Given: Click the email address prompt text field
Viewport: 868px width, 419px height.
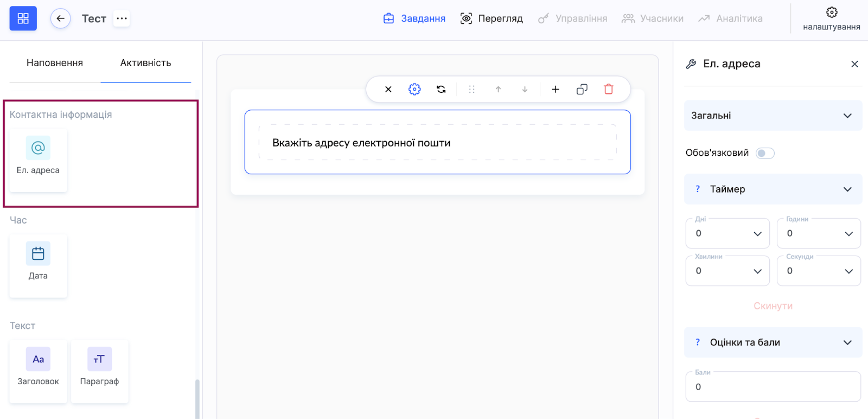Looking at the screenshot, I should click(x=438, y=142).
